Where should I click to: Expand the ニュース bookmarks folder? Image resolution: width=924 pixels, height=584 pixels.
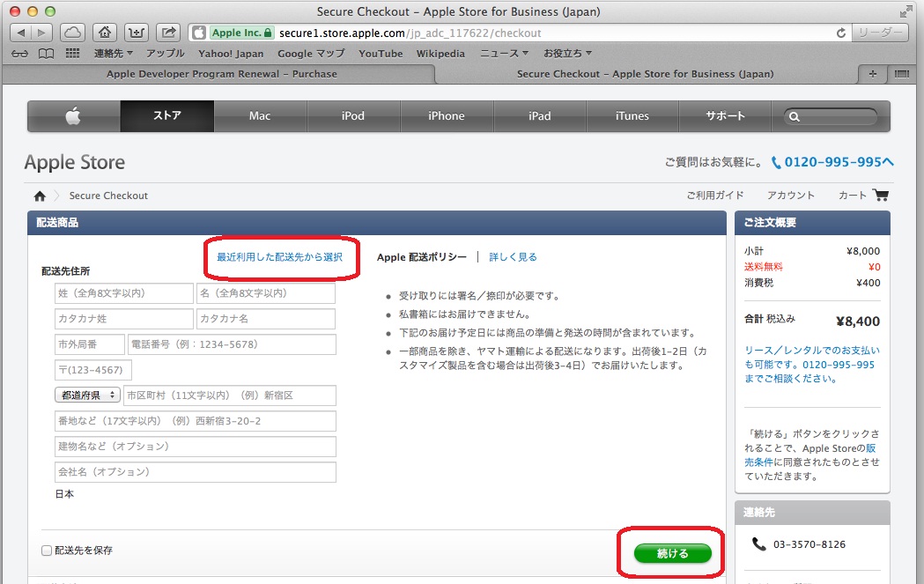(504, 54)
